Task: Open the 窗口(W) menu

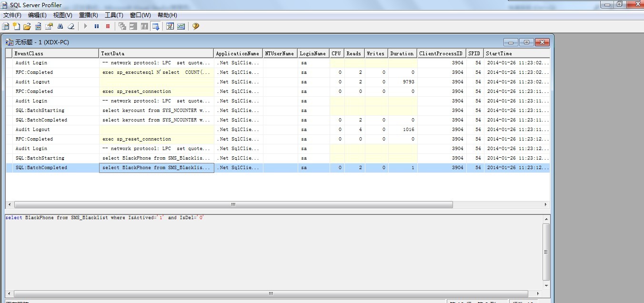Action: click(140, 15)
